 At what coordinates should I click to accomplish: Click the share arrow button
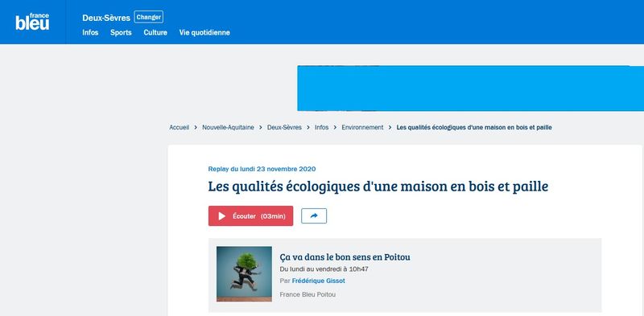(314, 215)
